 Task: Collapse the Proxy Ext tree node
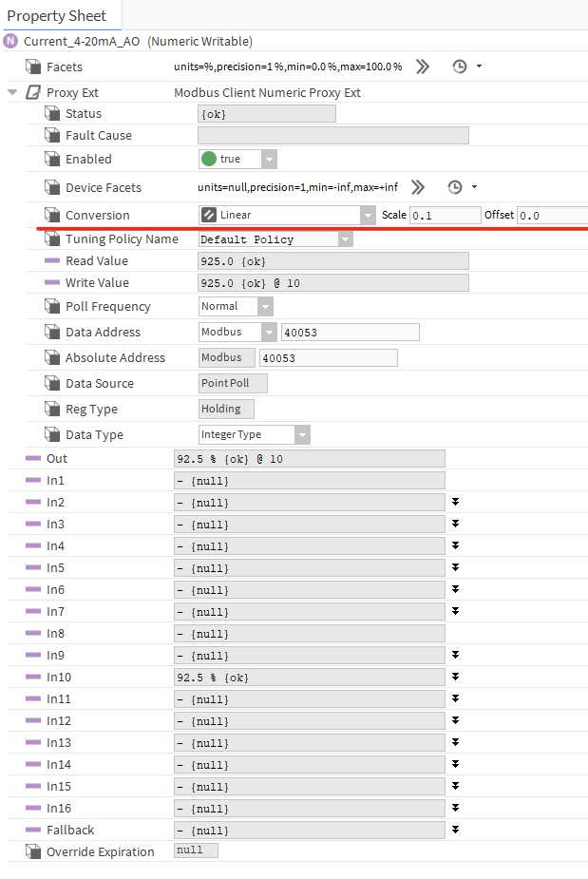tap(12, 92)
